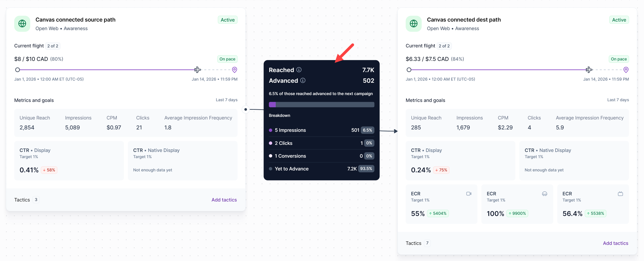
Task: Click the start circle of source flight timeline
Action: [x=18, y=70]
